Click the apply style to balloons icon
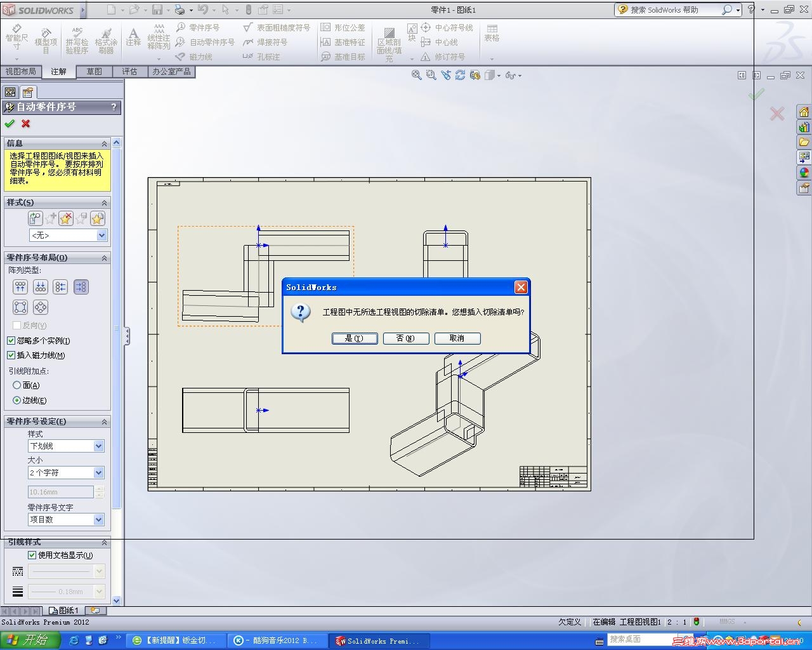Screen dimensions: 812x650 point(35,219)
